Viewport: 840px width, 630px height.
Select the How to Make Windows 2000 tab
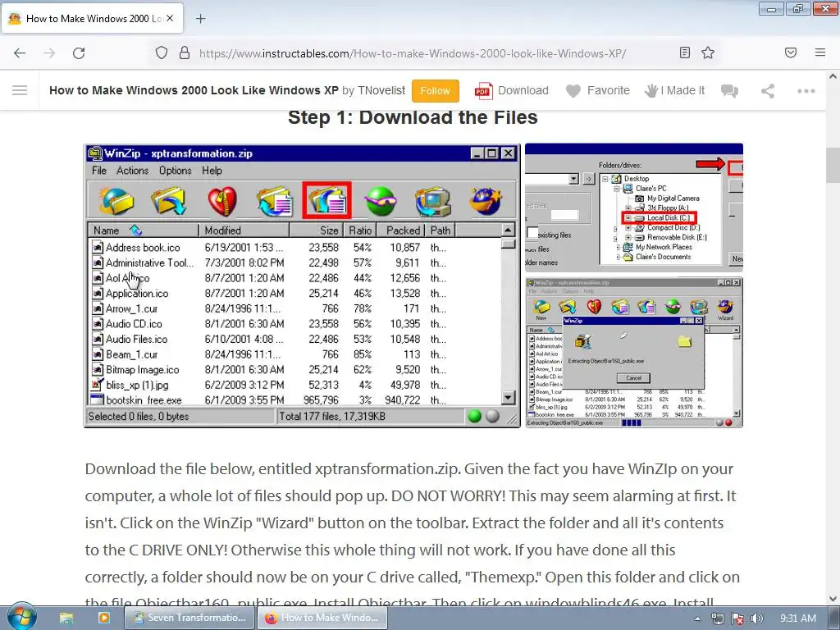tap(93, 18)
